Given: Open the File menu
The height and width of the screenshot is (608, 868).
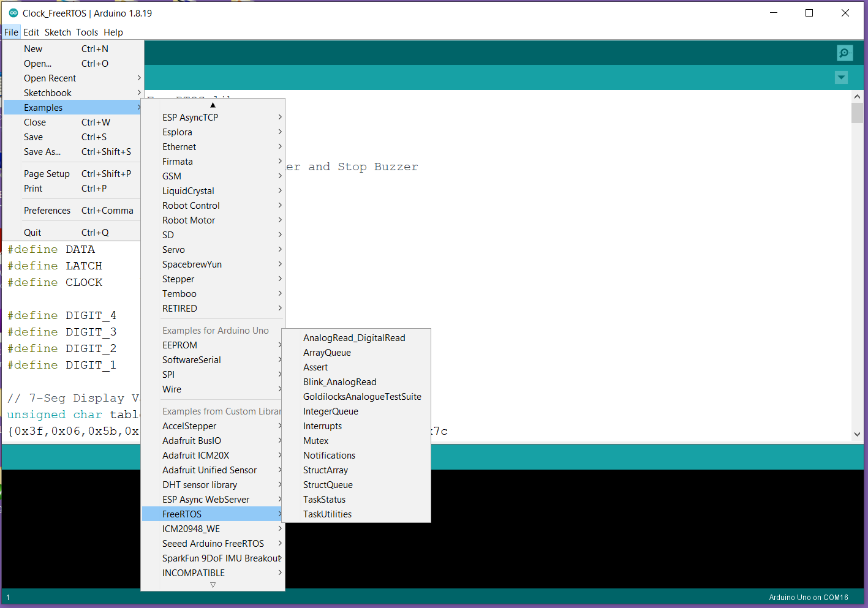Looking at the screenshot, I should (x=11, y=32).
